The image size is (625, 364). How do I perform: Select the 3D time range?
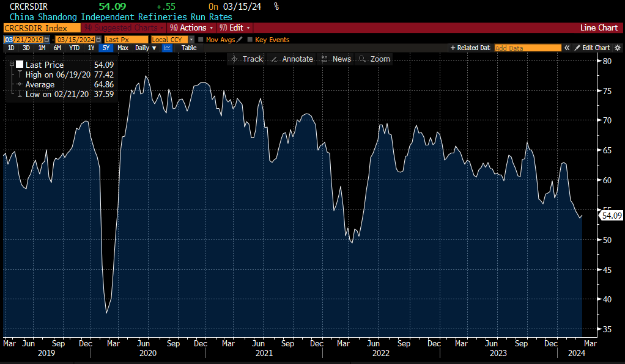pyautogui.click(x=26, y=48)
